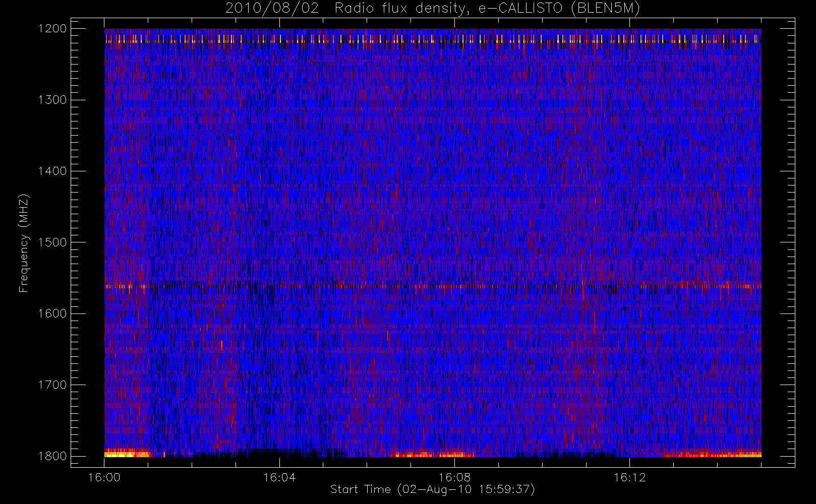Click the 'Start Time (02-Aug-10 15:59:37)' label
Viewport: 816px width, 504px height.
tap(433, 489)
